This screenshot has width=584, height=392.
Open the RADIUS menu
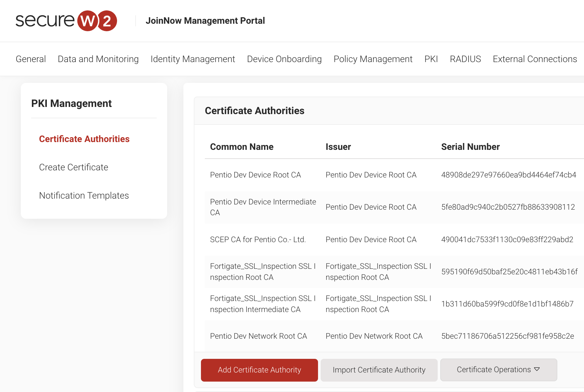click(465, 59)
